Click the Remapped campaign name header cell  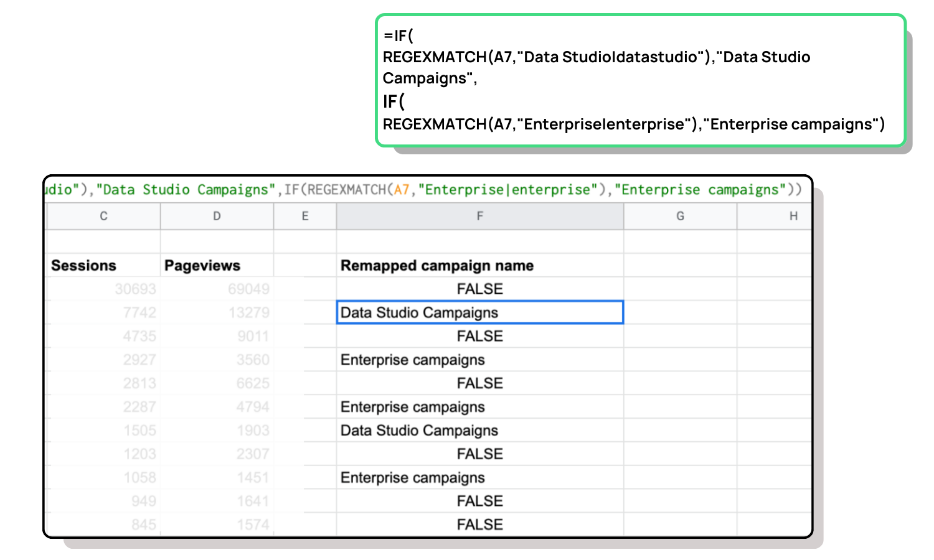479,266
